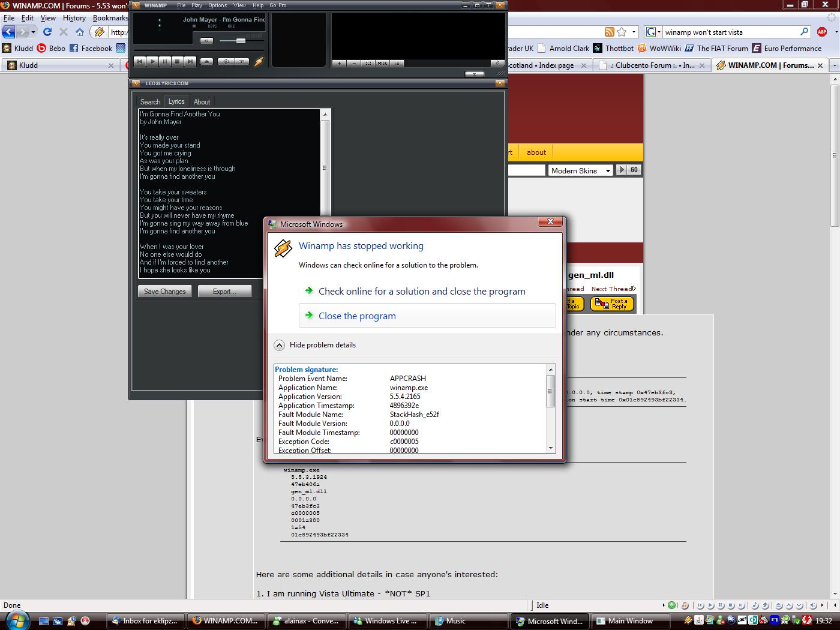Open Firefox History menu
The image size is (840, 630).
(74, 18)
